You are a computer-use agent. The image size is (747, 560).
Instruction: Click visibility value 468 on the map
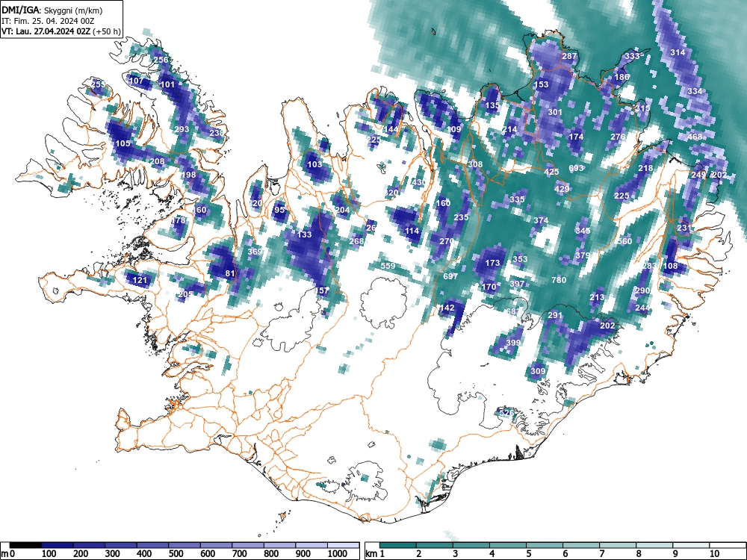tap(695, 137)
